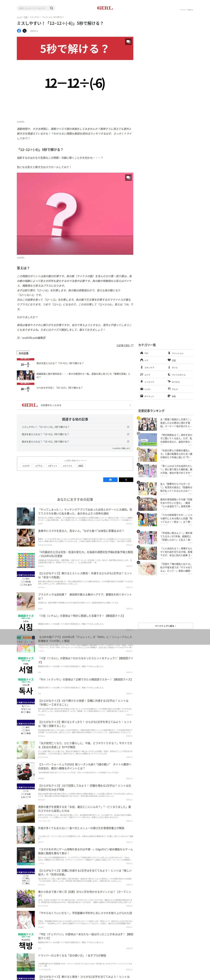Screen dimensions: 210x980
Task: Open the 元記事で読む link
Action: coord(123,345)
